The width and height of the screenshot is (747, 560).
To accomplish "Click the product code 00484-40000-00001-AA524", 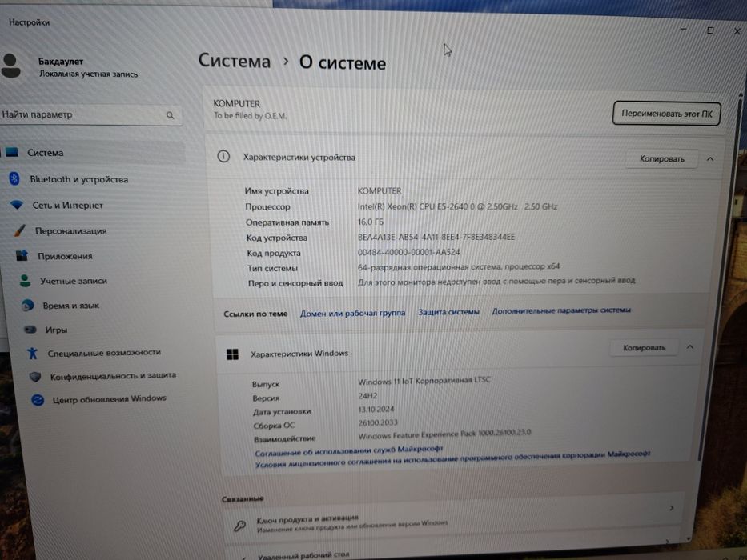I will click(x=409, y=252).
